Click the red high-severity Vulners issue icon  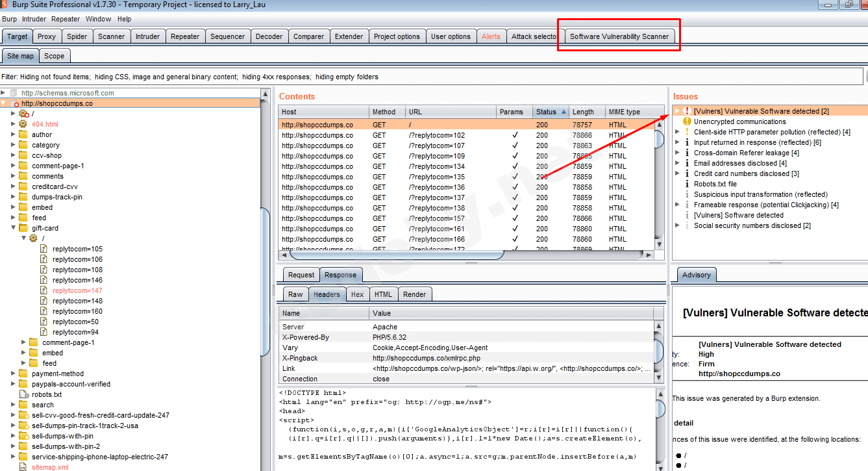point(687,111)
